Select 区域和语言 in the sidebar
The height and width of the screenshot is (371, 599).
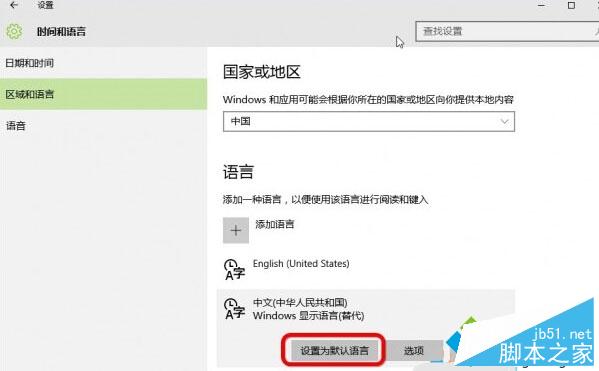tap(103, 94)
